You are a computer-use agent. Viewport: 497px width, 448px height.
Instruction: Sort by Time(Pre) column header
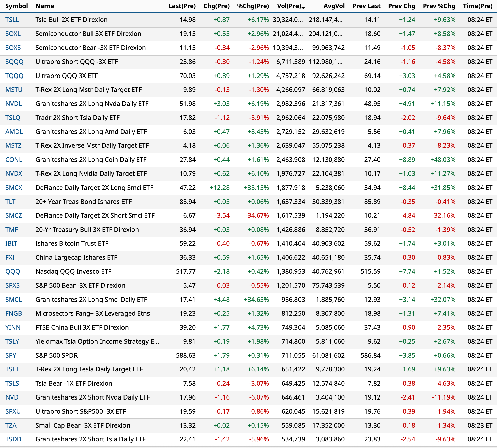[478, 6]
